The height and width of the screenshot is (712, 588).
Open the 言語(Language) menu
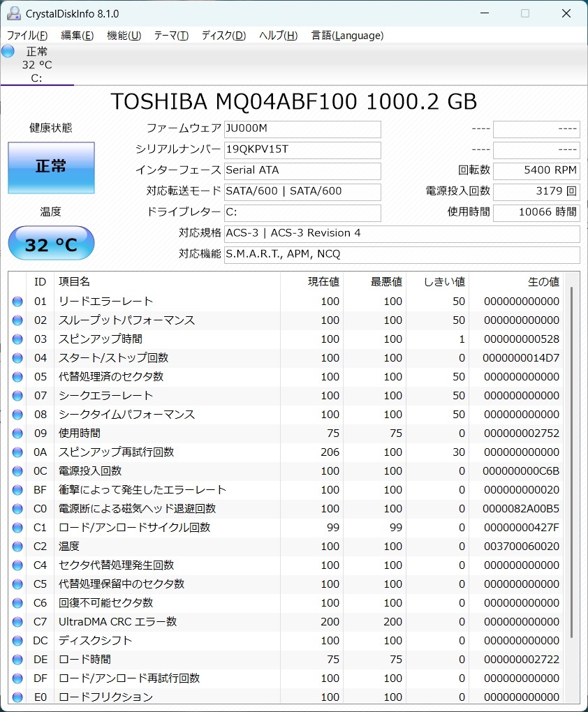(x=347, y=36)
